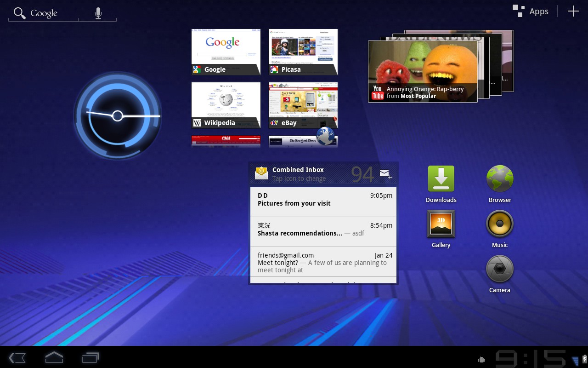Tap the voice search microphone

[x=98, y=13]
